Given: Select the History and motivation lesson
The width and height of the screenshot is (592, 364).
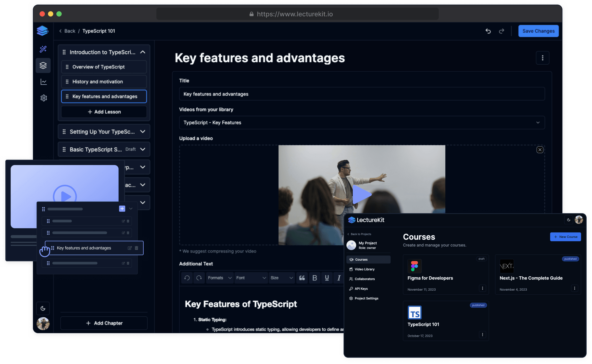Looking at the screenshot, I should click(104, 82).
